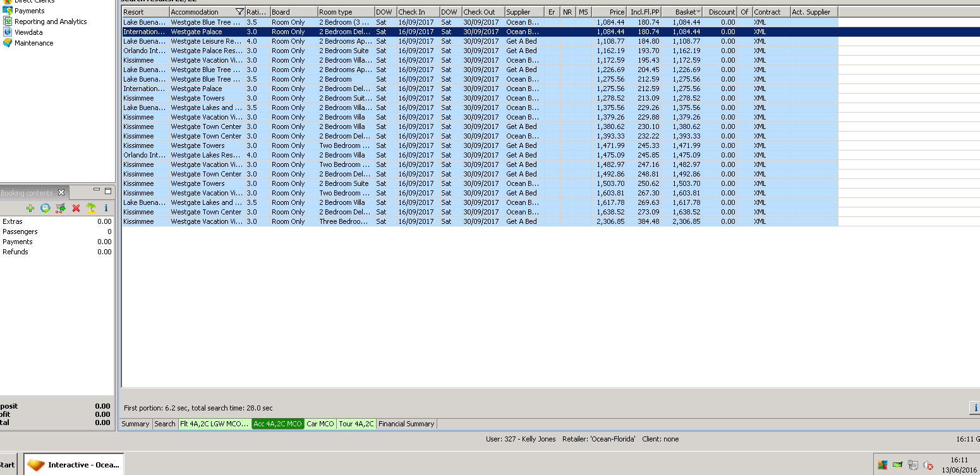Screen dimensions: 980x475
Task: Click the 'User: 327 - Kelly Jones' status text
Action: point(521,439)
